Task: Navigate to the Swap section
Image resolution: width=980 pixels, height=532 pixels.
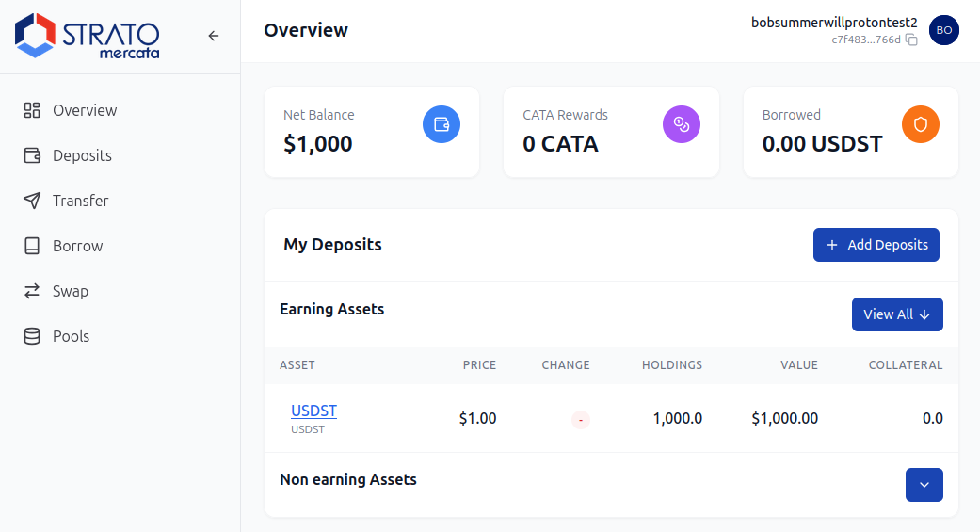Action: pos(71,291)
